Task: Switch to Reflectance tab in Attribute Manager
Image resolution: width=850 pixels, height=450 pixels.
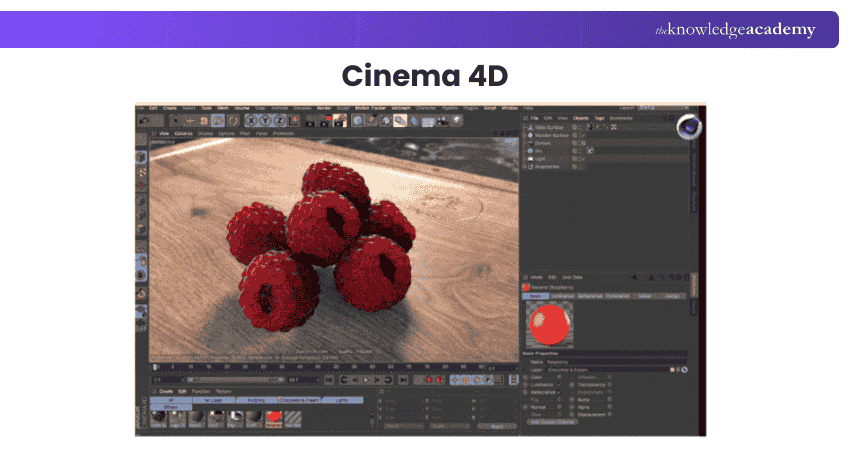Action: 590,296
